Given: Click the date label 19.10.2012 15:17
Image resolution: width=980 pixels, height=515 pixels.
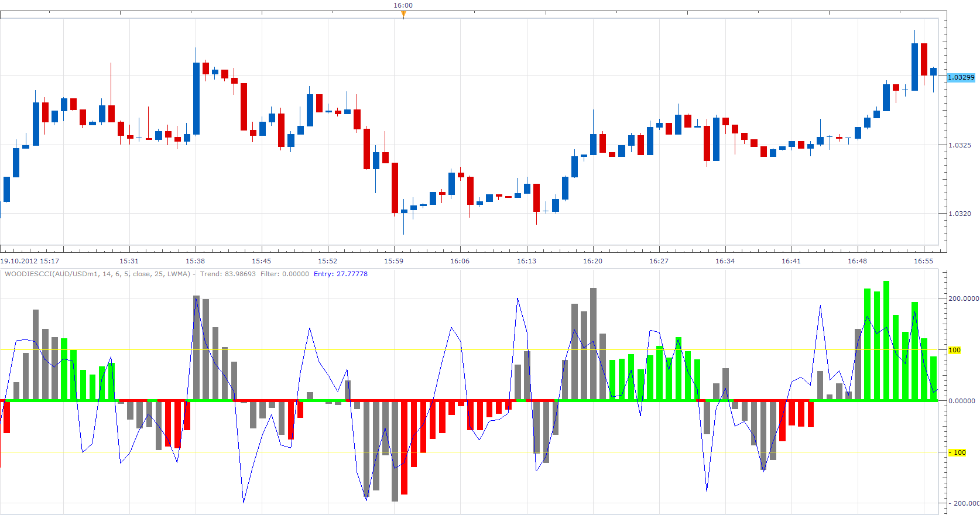Looking at the screenshot, I should [x=30, y=261].
